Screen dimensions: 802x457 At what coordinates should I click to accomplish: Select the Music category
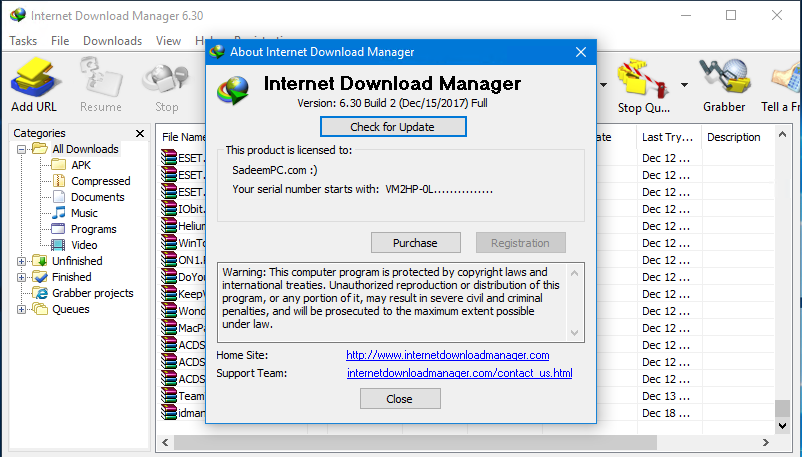click(x=84, y=213)
